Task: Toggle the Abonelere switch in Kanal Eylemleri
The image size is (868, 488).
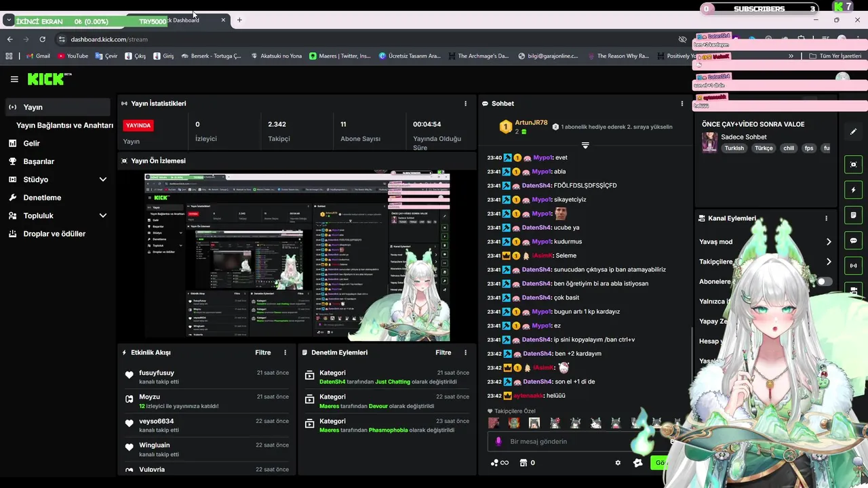Action: click(x=823, y=281)
